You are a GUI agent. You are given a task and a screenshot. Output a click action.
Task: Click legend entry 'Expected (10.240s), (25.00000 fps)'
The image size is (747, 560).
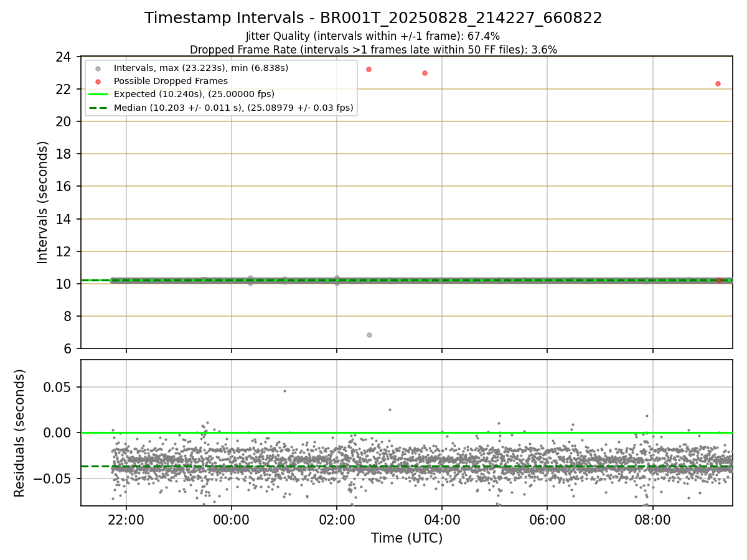(194, 94)
